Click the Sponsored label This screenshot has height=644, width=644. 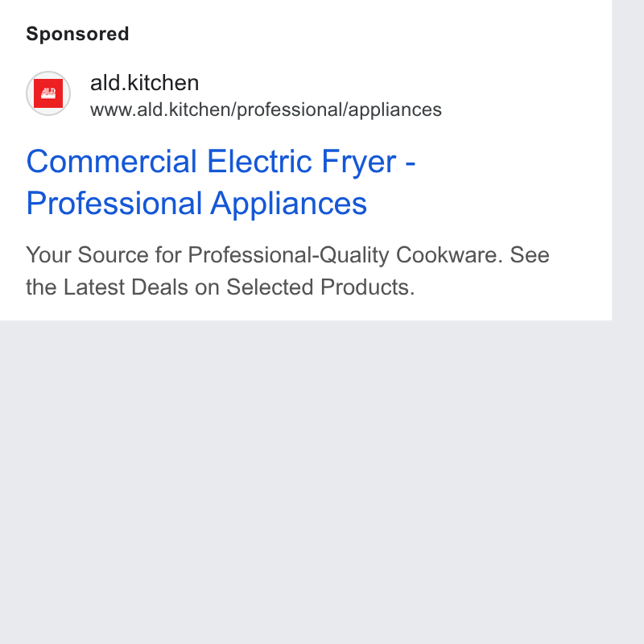[77, 34]
